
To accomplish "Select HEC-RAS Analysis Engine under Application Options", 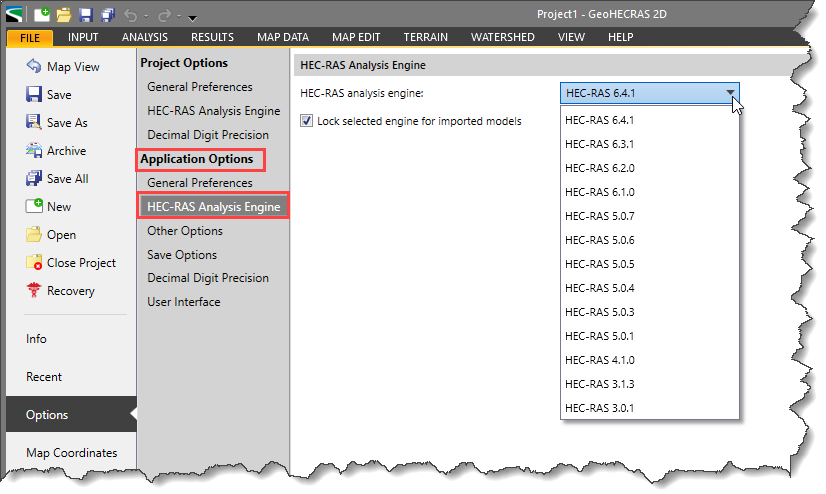I will (213, 207).
